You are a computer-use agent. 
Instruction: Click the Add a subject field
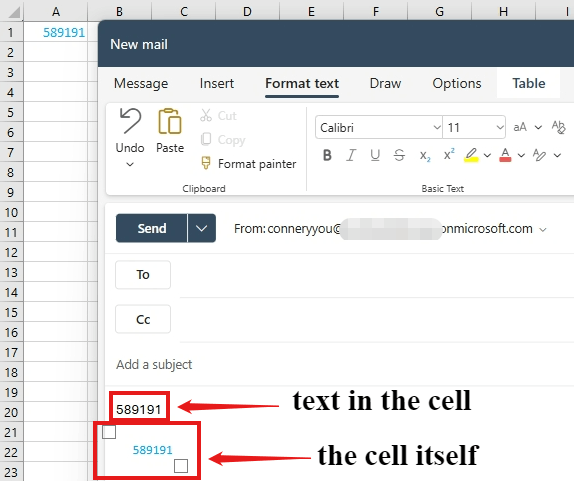[154, 365]
